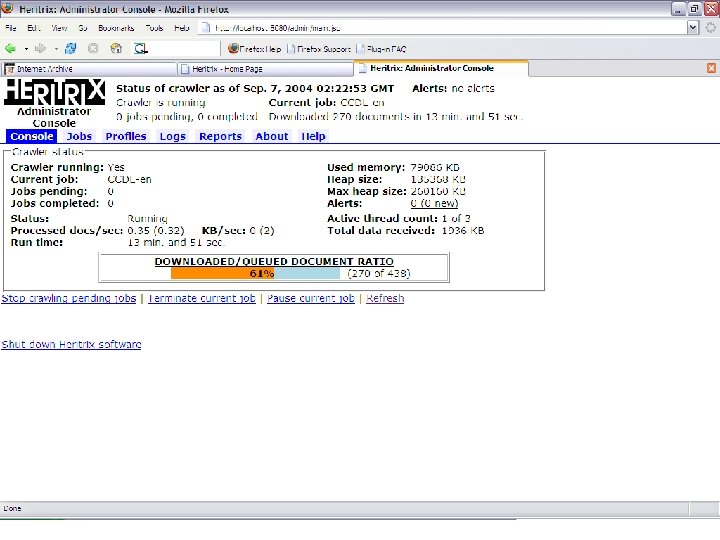
Task: Open the Logs navigation tab
Action: pos(173,136)
